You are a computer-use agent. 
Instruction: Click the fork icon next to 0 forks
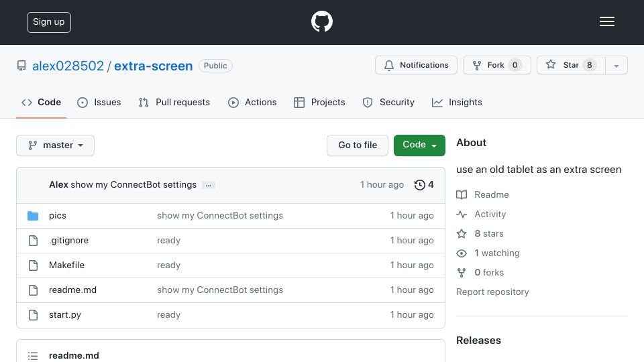pos(462,273)
